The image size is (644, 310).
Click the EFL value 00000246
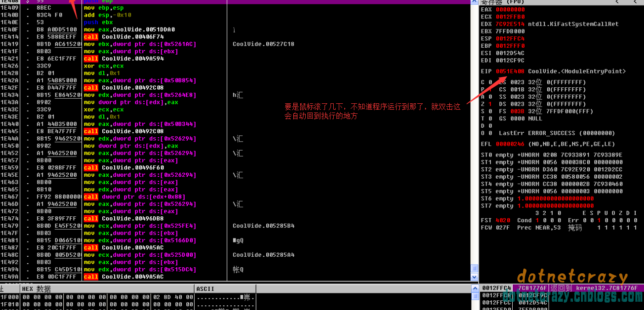510,144
